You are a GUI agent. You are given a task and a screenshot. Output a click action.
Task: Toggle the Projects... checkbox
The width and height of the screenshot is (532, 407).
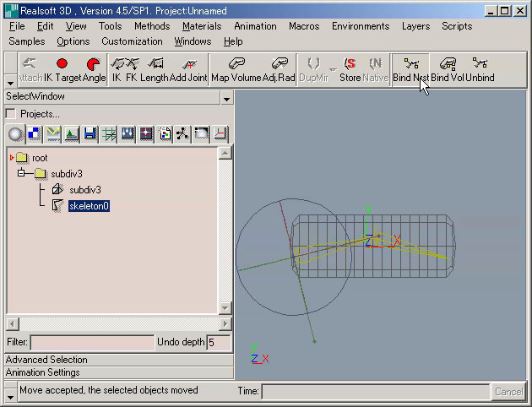click(x=11, y=114)
